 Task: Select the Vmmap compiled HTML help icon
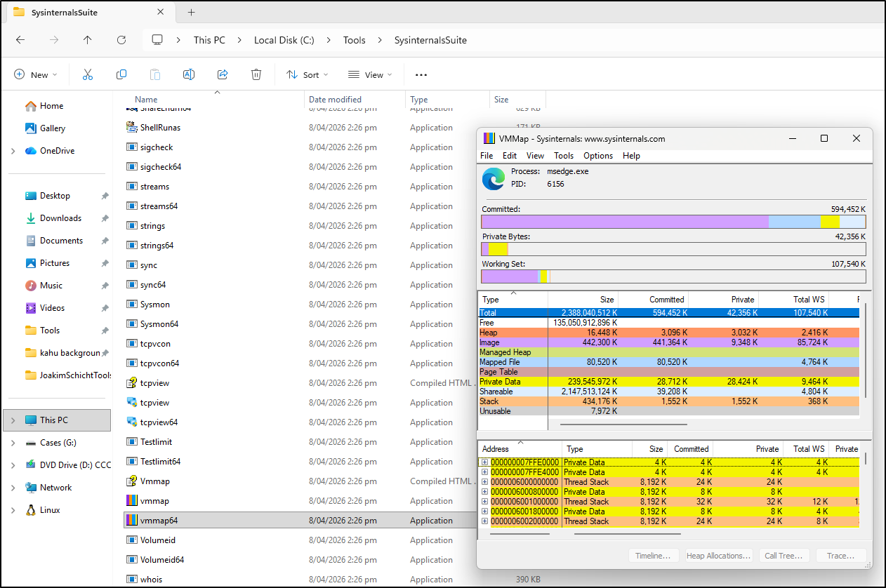(131, 481)
